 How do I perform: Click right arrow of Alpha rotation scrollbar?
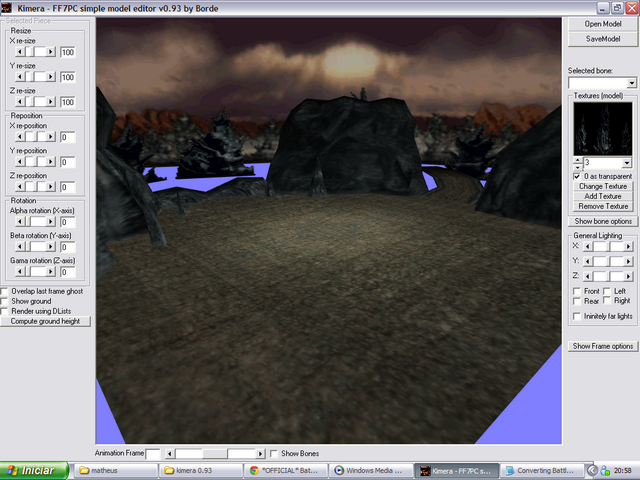point(51,222)
